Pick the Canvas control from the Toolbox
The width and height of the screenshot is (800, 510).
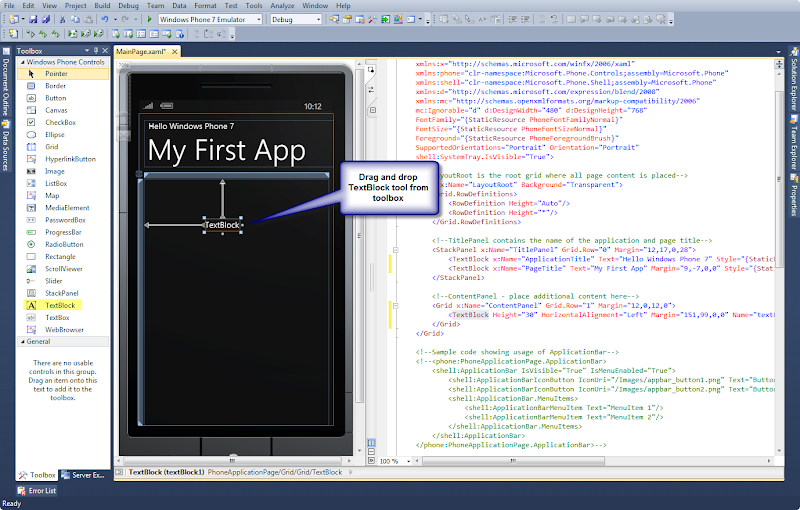(56, 110)
